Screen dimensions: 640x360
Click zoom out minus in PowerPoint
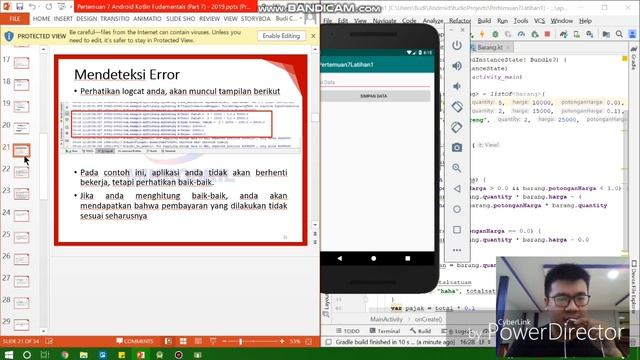click(x=224, y=341)
